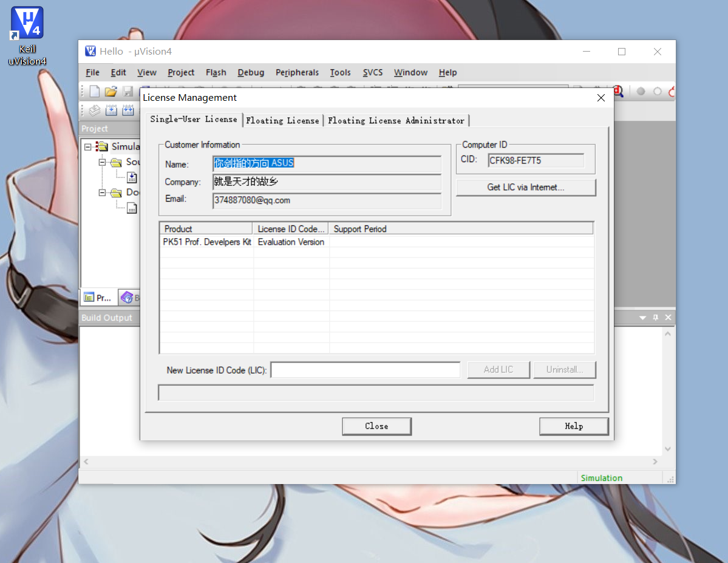Click the Enable/Disable breakpoint hollow circle icon

[658, 91]
